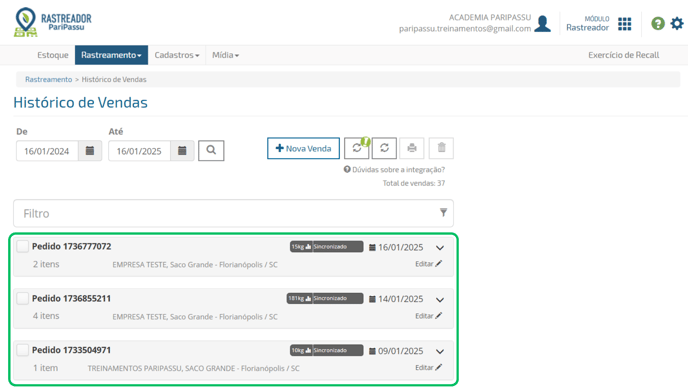Open the Cadastros menu
This screenshot has width=688, height=392.
pos(177,55)
